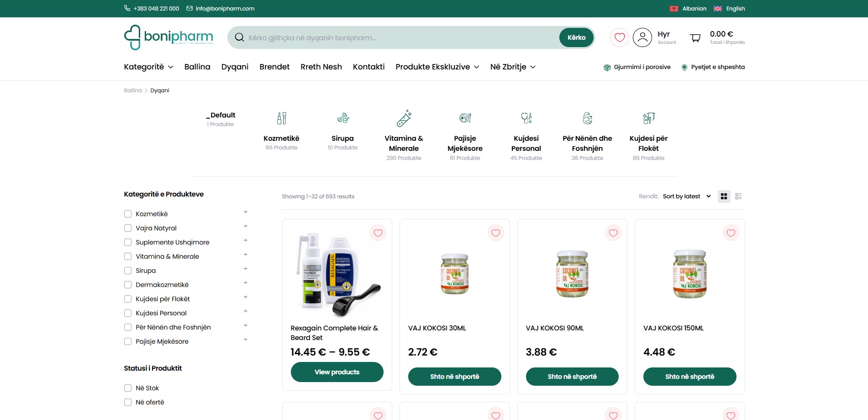Add Rexagain Hair & Beard Set to wishlist
Image resolution: width=868 pixels, height=420 pixels.
click(378, 233)
